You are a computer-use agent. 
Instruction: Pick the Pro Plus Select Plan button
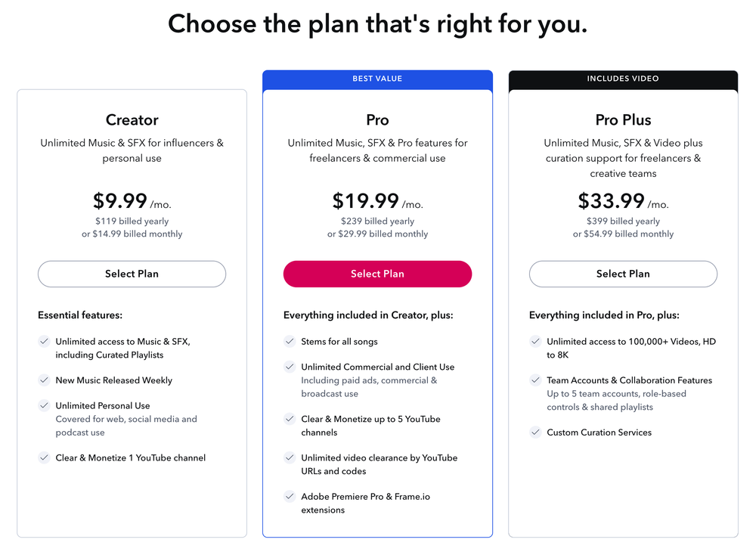click(x=623, y=274)
